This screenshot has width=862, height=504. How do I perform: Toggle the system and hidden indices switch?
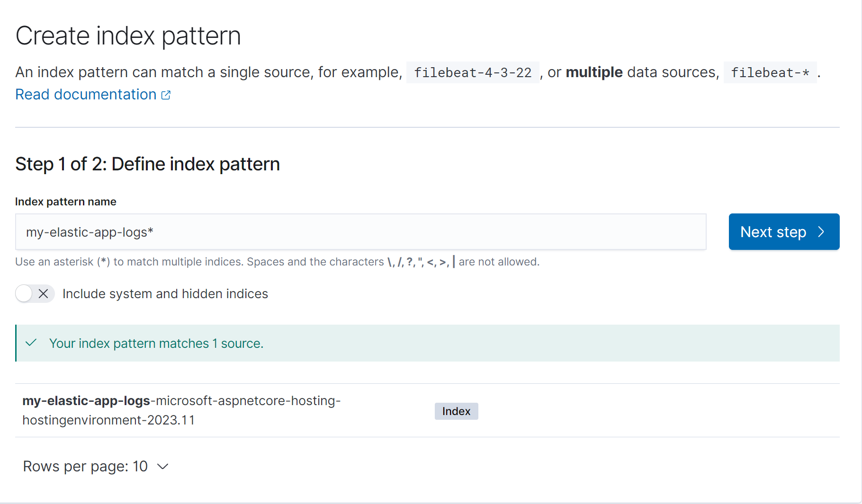[35, 294]
